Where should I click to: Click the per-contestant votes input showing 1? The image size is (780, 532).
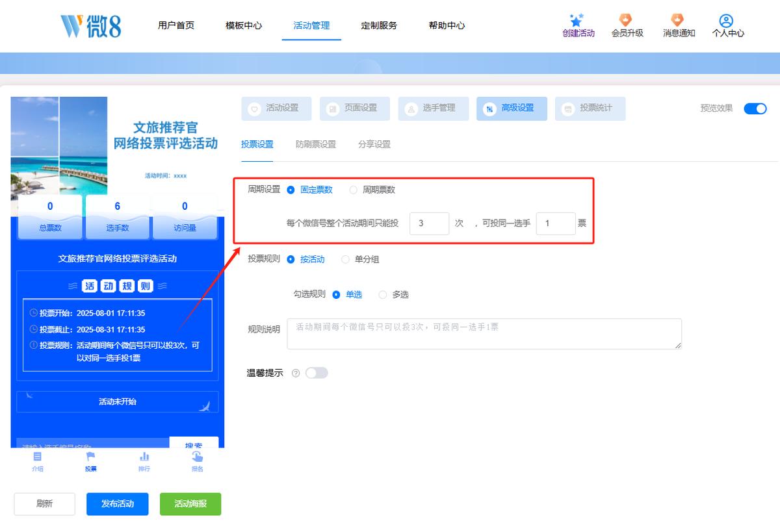(x=556, y=223)
